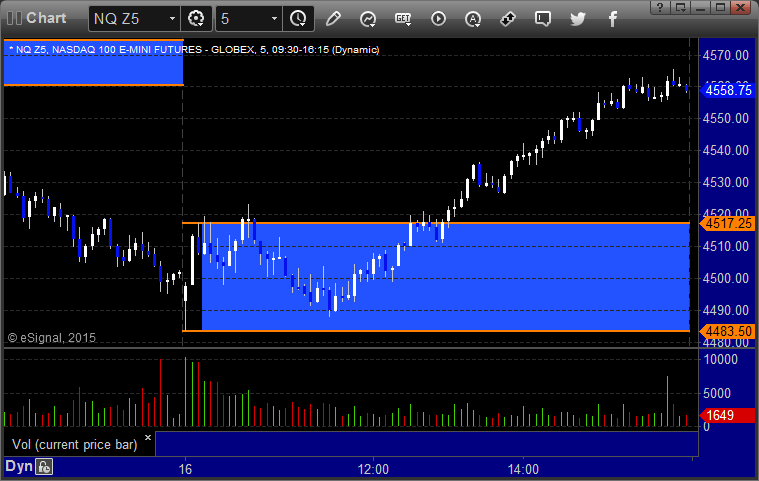Viewport: 759px width, 481px height.
Task: Click the 10000 volume axis label
Action: (720, 359)
